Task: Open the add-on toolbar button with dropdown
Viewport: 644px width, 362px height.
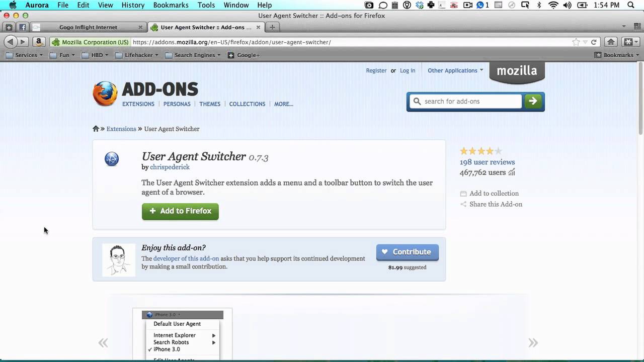Action: (x=631, y=42)
